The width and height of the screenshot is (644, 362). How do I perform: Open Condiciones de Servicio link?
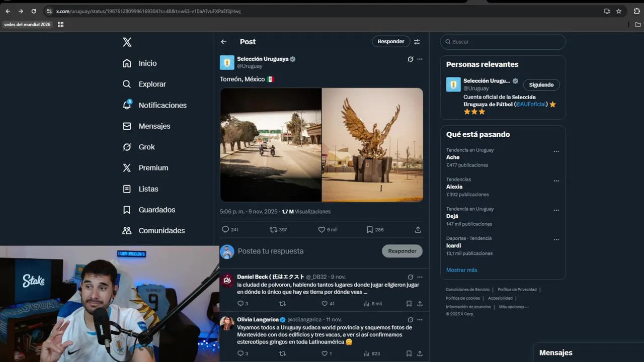467,290
